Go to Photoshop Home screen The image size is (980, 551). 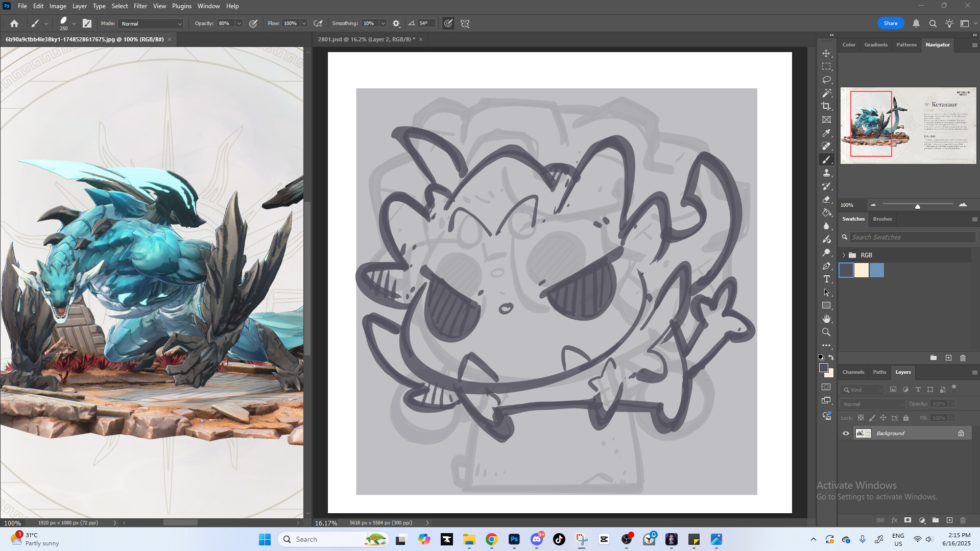pyautogui.click(x=14, y=23)
